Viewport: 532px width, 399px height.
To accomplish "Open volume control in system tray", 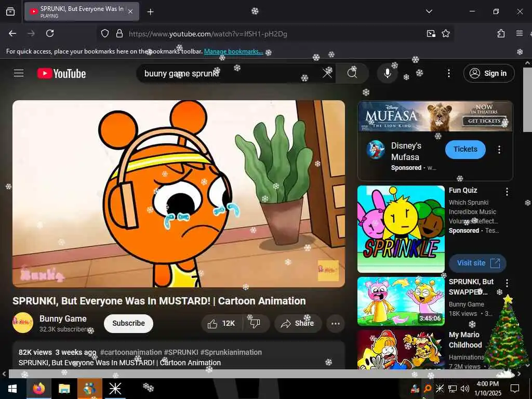I will pyautogui.click(x=465, y=389).
